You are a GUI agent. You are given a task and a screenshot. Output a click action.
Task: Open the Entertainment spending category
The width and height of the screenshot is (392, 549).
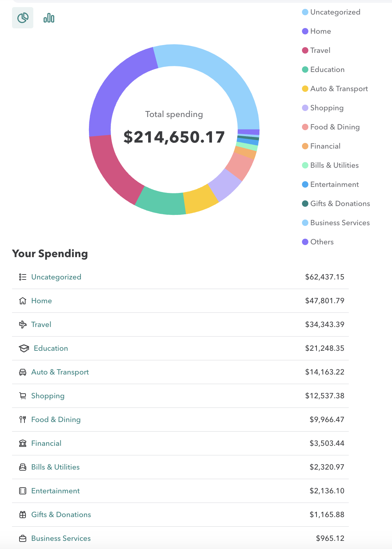[x=55, y=491]
